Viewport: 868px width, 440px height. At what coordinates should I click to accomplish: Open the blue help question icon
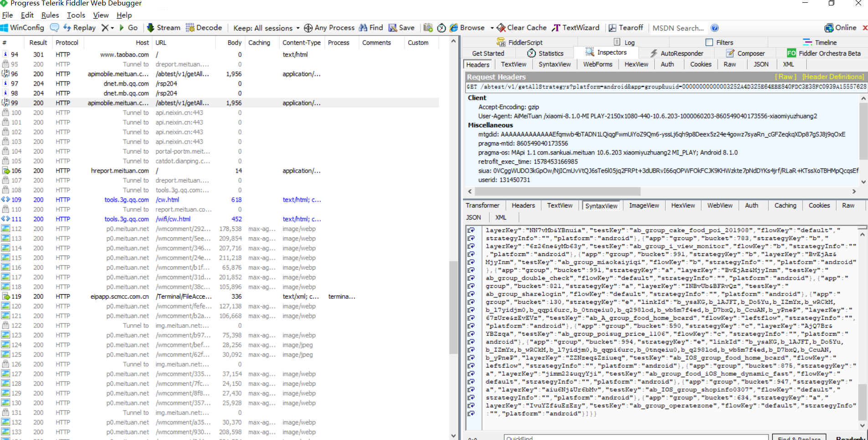click(715, 28)
